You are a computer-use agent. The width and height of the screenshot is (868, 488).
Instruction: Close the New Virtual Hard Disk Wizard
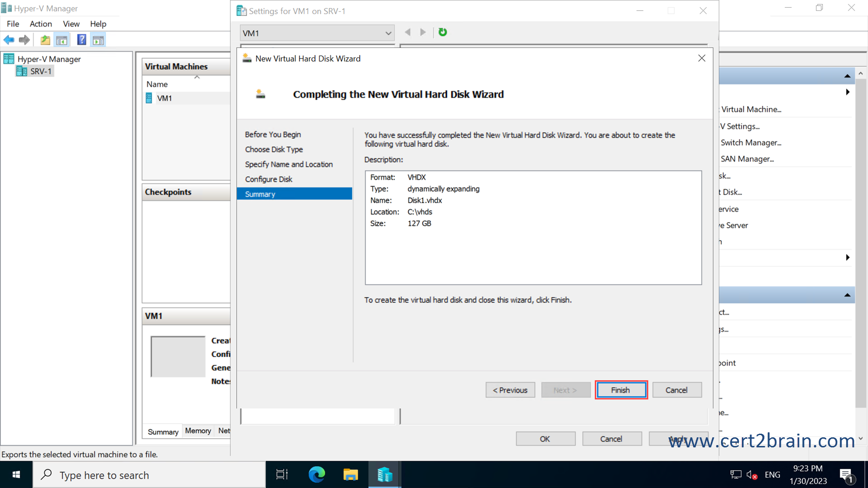702,58
